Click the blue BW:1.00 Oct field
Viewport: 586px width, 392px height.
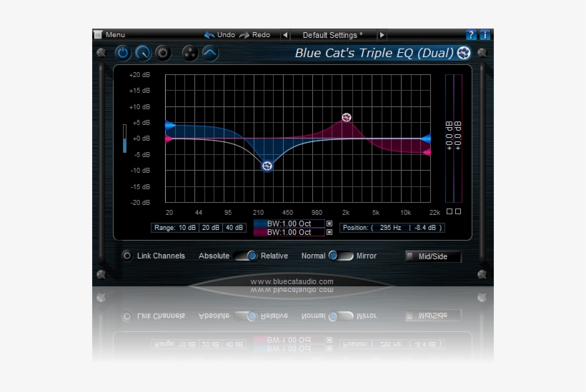click(289, 223)
